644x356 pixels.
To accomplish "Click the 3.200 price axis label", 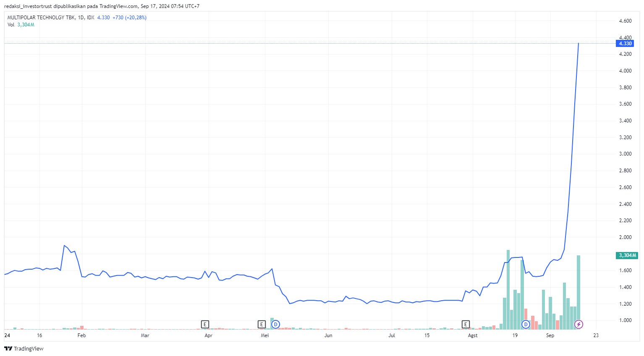I will (x=625, y=138).
